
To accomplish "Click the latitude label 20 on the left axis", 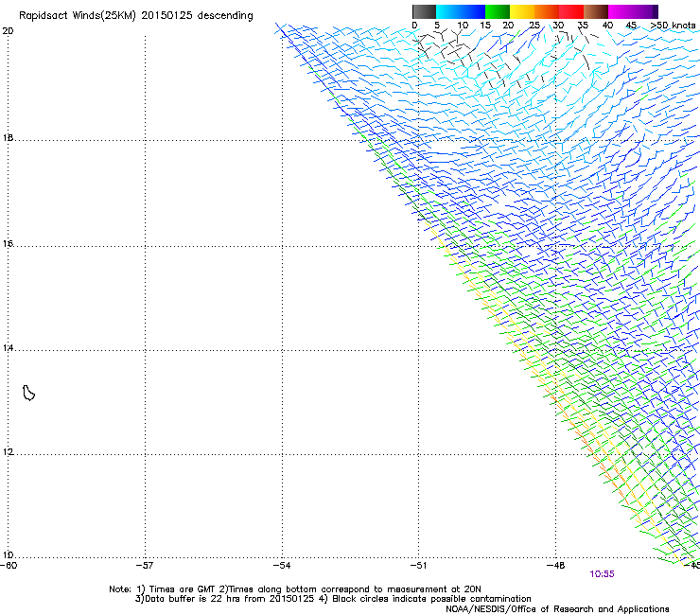I will point(8,31).
